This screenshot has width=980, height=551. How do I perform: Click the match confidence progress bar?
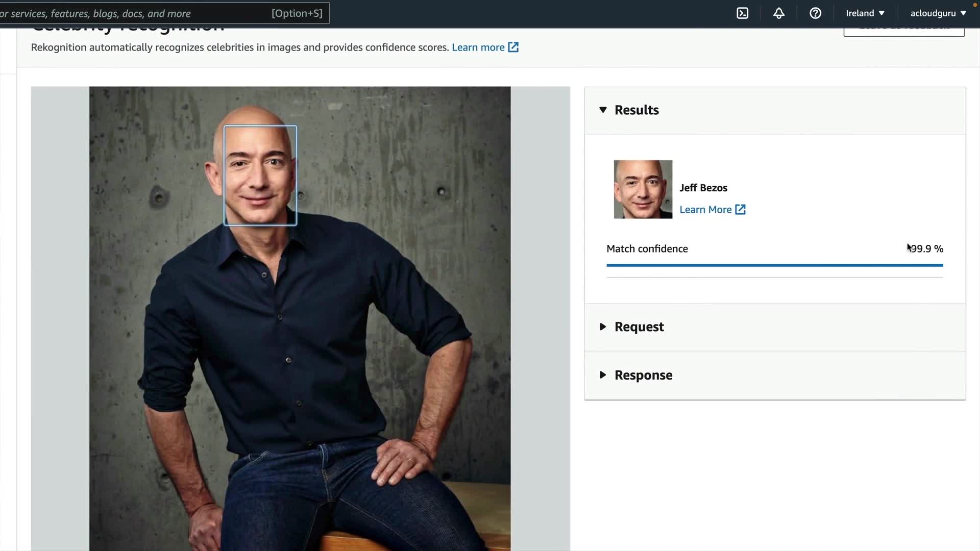(774, 265)
